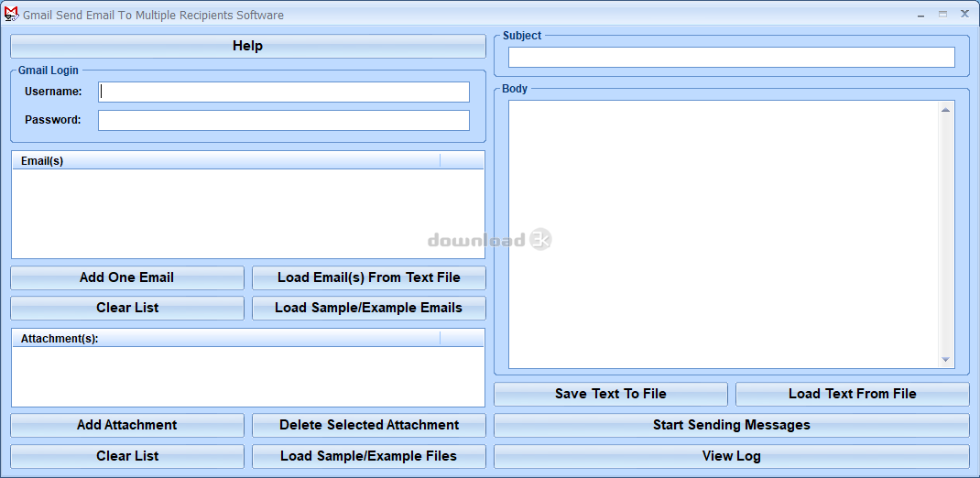Viewport: 980px width, 478px height.
Task: Maximize the application window
Action: click(x=942, y=14)
